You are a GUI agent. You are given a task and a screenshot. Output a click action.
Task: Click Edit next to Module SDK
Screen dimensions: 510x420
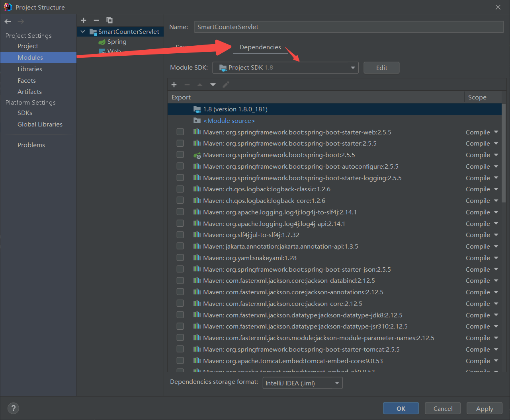[381, 68]
